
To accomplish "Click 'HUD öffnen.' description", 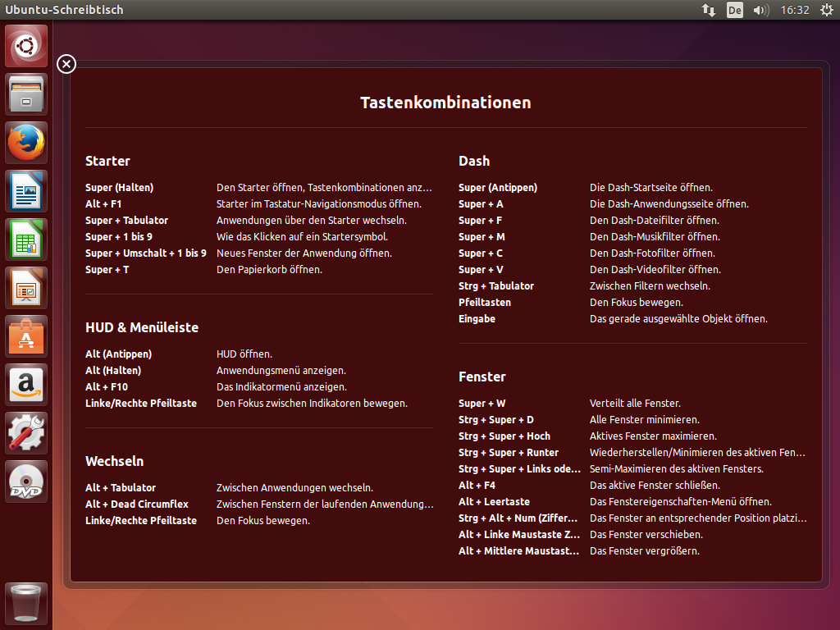I will 244,354.
